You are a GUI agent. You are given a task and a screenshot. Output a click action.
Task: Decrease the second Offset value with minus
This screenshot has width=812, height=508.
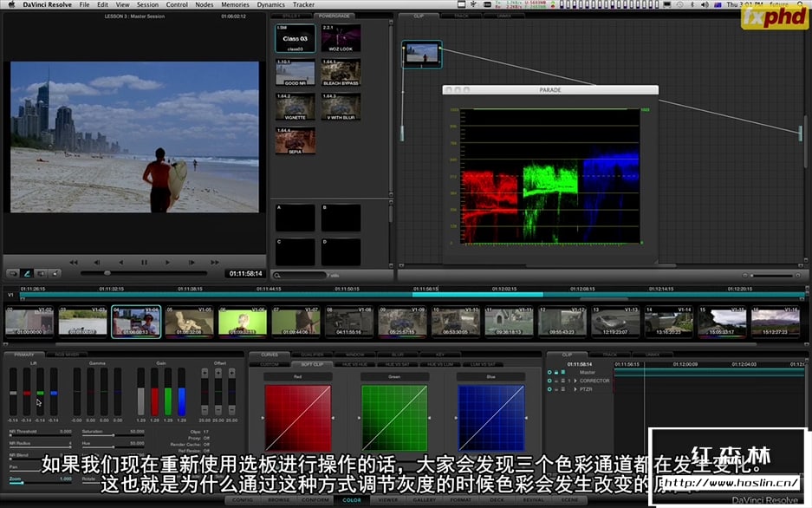tap(218, 410)
